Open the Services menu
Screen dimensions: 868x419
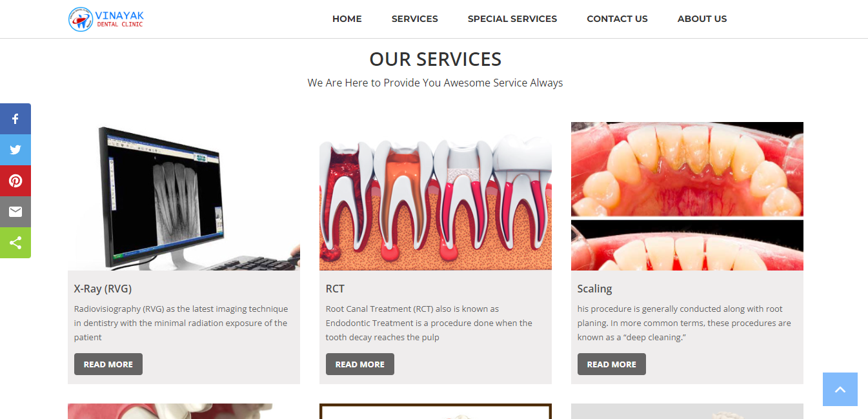(415, 19)
